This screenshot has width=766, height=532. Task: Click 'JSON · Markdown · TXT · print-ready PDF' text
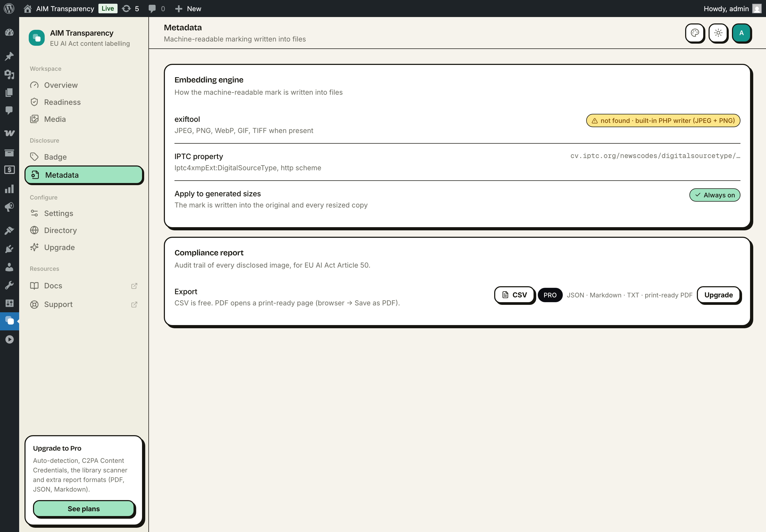click(x=629, y=295)
